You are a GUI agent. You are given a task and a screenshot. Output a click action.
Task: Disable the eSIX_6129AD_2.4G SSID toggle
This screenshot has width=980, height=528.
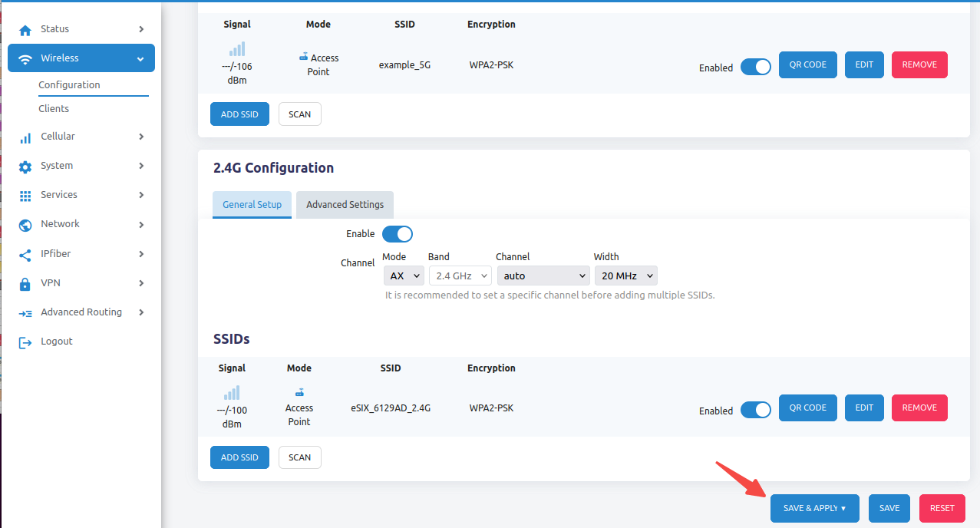coord(755,411)
